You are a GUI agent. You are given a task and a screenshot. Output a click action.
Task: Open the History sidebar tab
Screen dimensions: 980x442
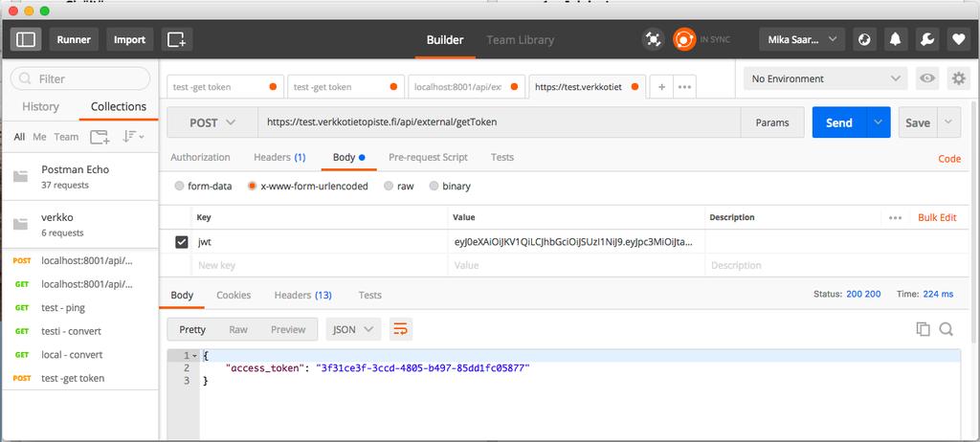40,106
